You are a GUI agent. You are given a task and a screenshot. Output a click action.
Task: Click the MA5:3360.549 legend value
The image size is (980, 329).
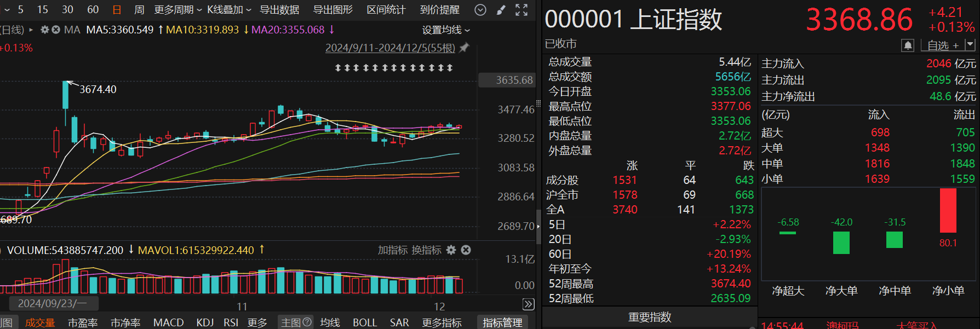(120, 30)
